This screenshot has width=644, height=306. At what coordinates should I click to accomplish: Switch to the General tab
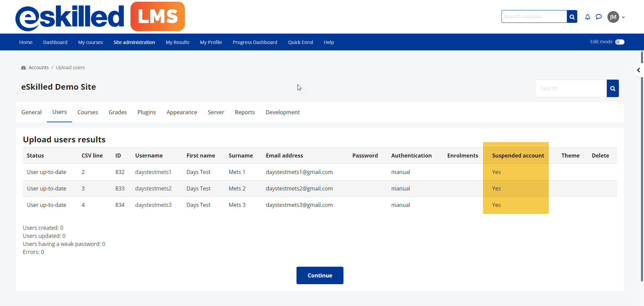coord(32,112)
